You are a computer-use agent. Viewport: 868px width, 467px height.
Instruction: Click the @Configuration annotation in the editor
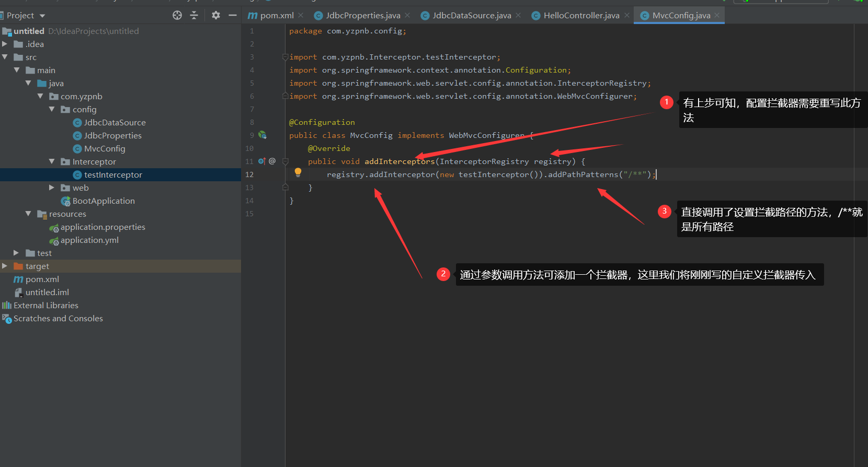(322, 122)
